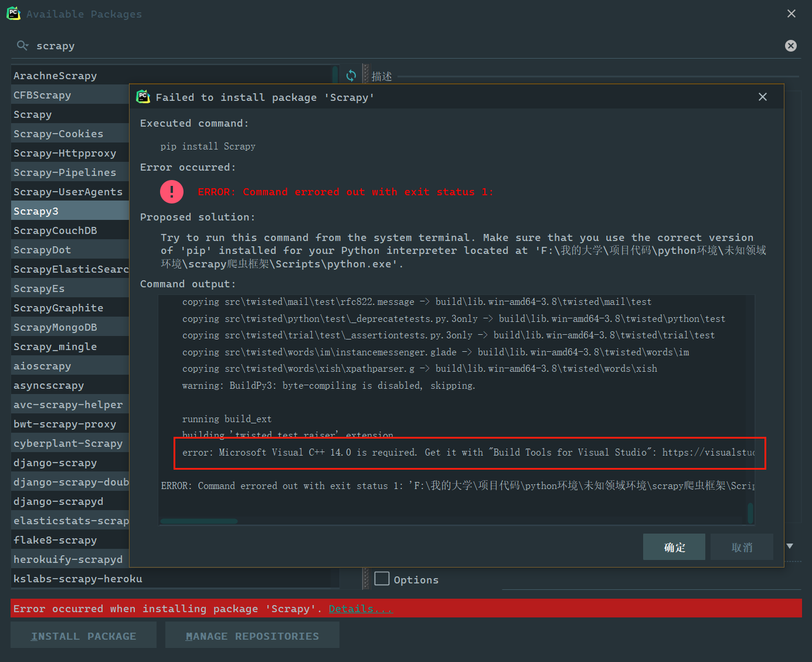
Task: Select django-scrapy-doub package
Action: [x=70, y=482]
